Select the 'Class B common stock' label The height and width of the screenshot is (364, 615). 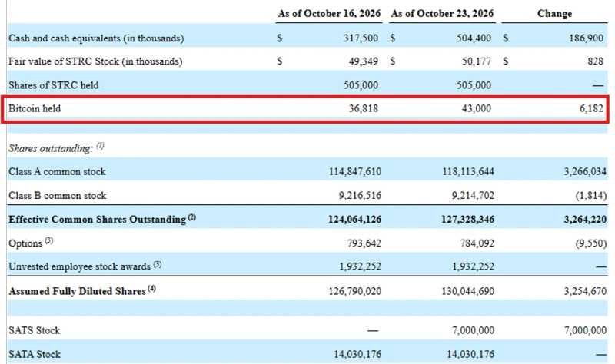(x=57, y=196)
